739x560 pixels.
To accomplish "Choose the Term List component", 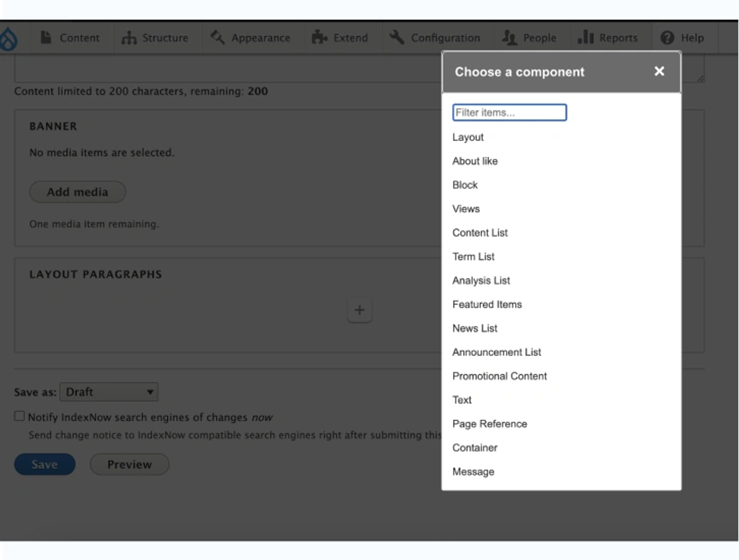I will click(474, 257).
